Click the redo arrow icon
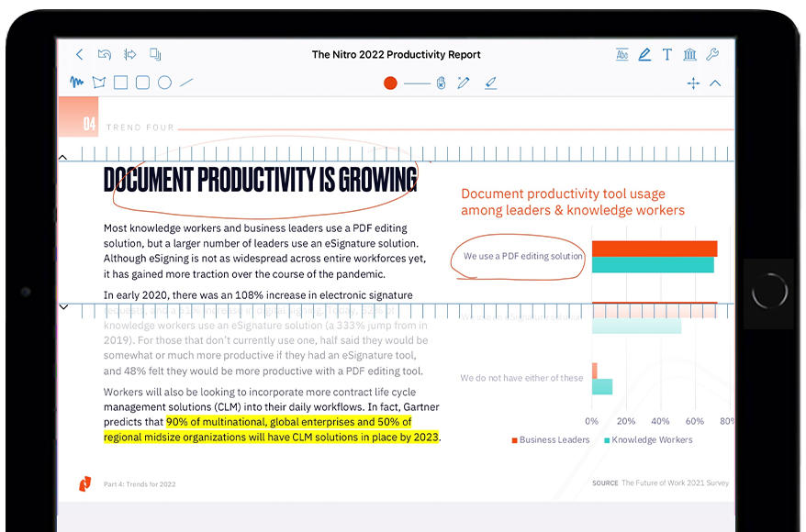This screenshot has width=806, height=532. coord(130,54)
